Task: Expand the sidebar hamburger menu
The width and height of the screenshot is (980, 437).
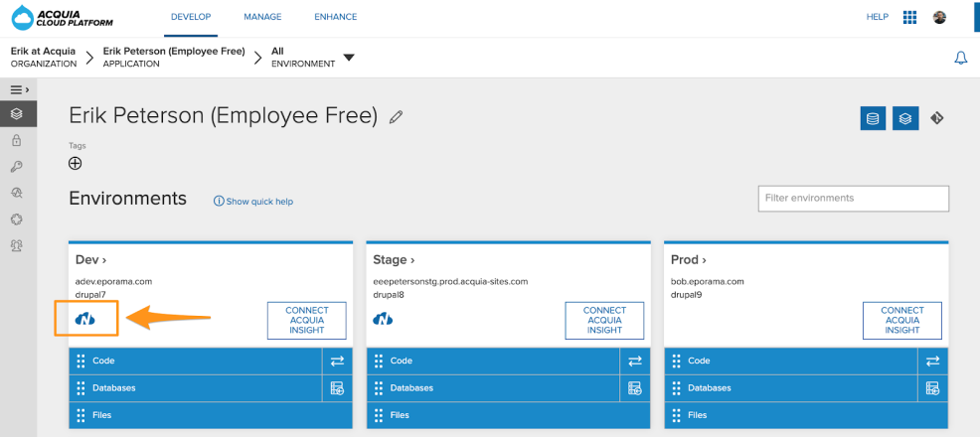Action: tap(19, 90)
